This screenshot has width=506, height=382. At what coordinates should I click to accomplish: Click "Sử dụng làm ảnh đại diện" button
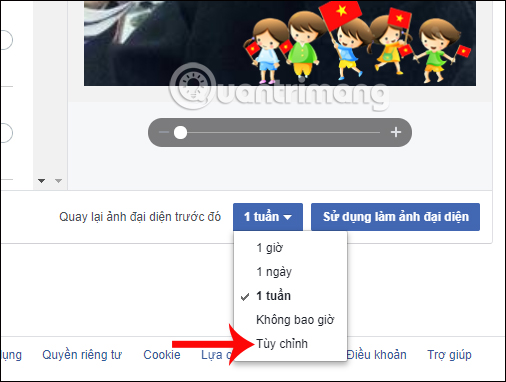tap(395, 217)
